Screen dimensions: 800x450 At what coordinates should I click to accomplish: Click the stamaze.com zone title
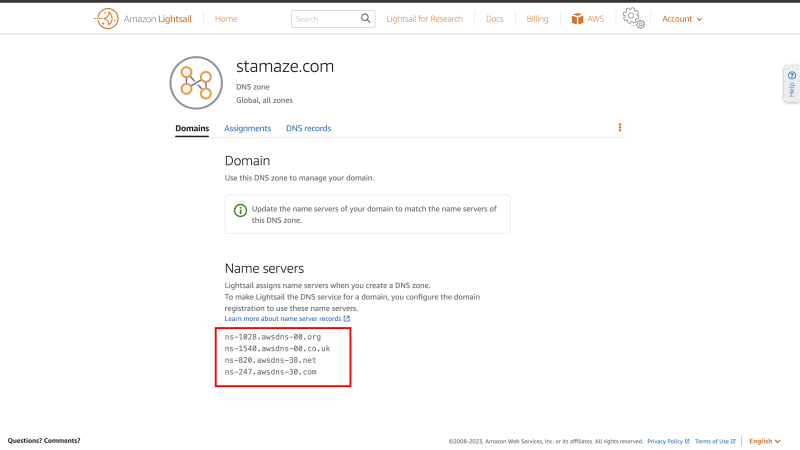pos(285,66)
